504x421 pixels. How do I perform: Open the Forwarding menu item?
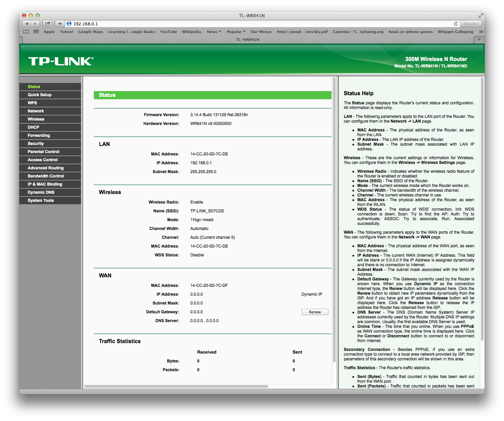50,135
